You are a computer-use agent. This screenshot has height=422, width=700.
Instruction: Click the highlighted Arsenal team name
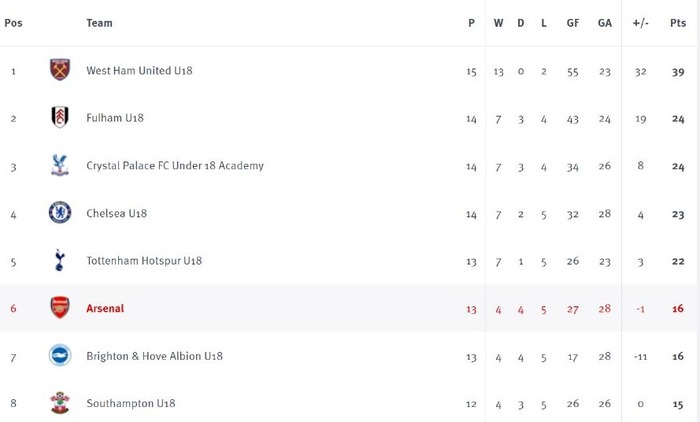(x=105, y=309)
